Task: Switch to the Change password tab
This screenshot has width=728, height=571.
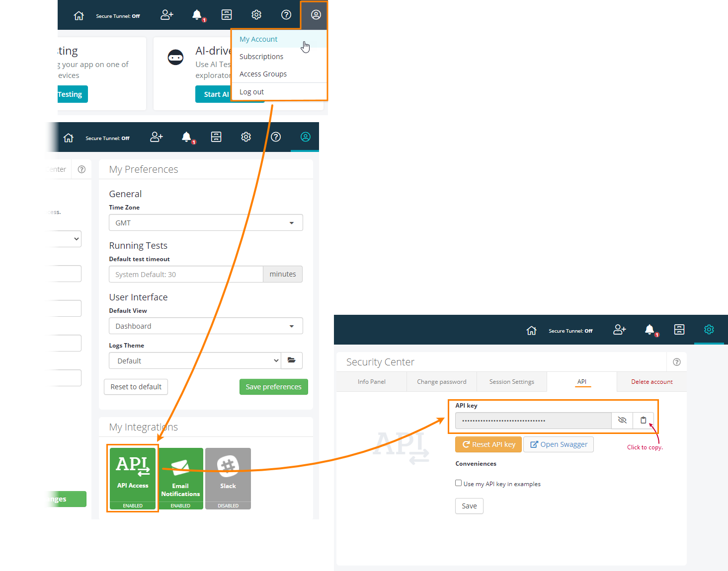Action: click(x=441, y=382)
